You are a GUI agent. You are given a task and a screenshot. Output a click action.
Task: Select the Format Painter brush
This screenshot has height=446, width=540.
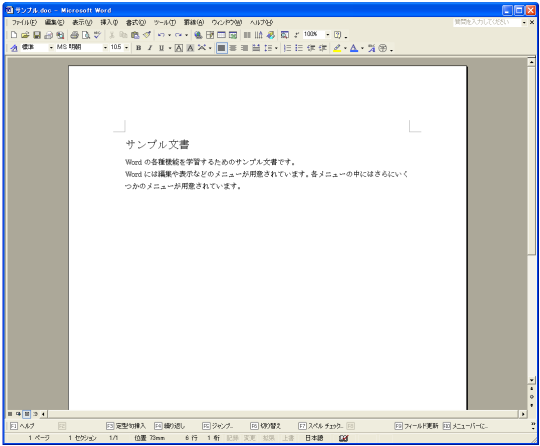tap(147, 35)
